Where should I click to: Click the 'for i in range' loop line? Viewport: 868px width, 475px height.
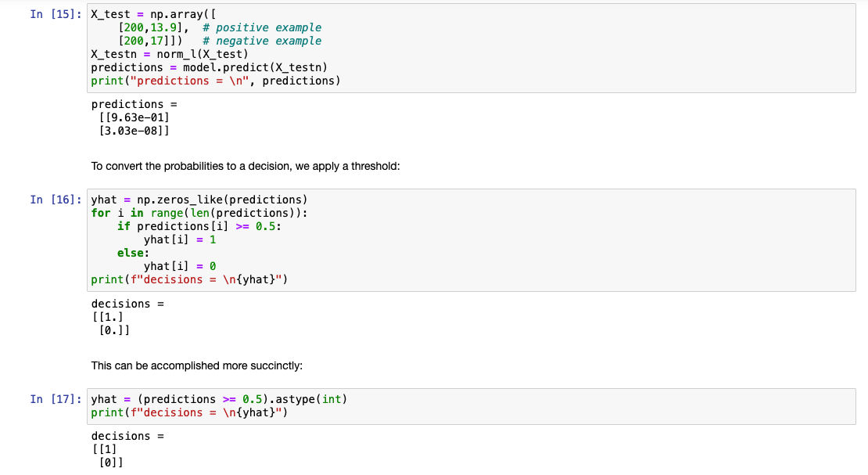(x=199, y=213)
